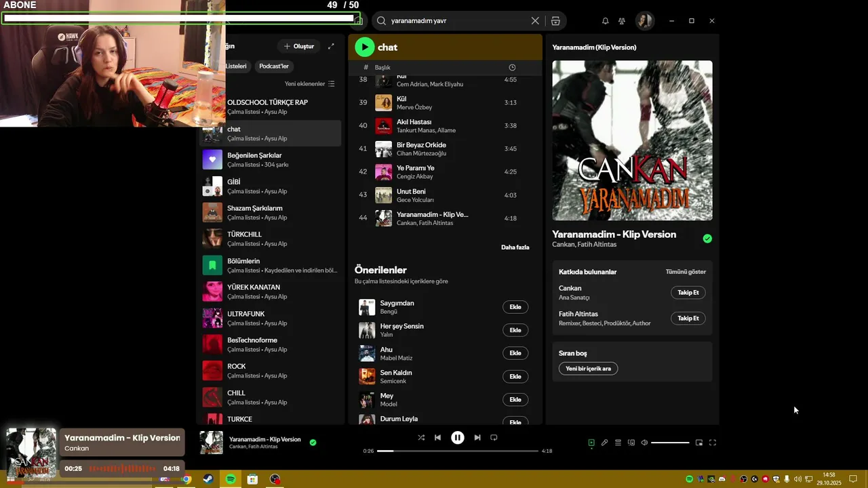Skip to previous track
This screenshot has width=868, height=488.
(437, 438)
